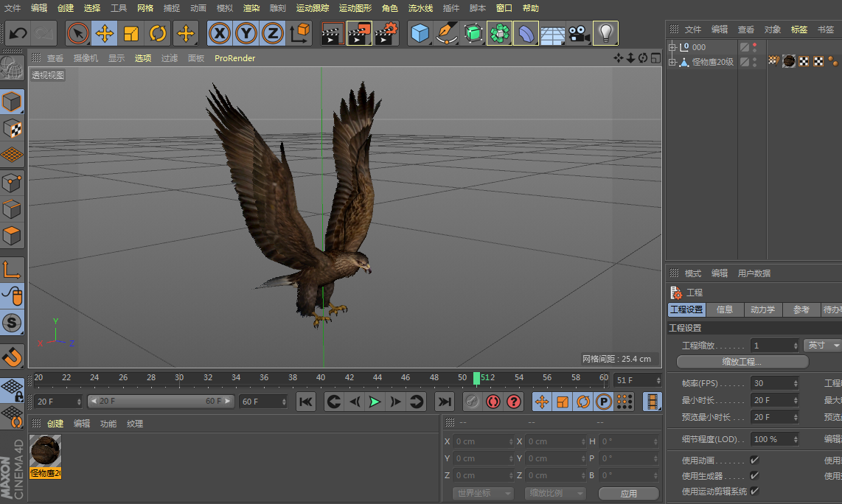Switch to the 动力学 tab
The height and width of the screenshot is (504, 842).
tap(762, 309)
